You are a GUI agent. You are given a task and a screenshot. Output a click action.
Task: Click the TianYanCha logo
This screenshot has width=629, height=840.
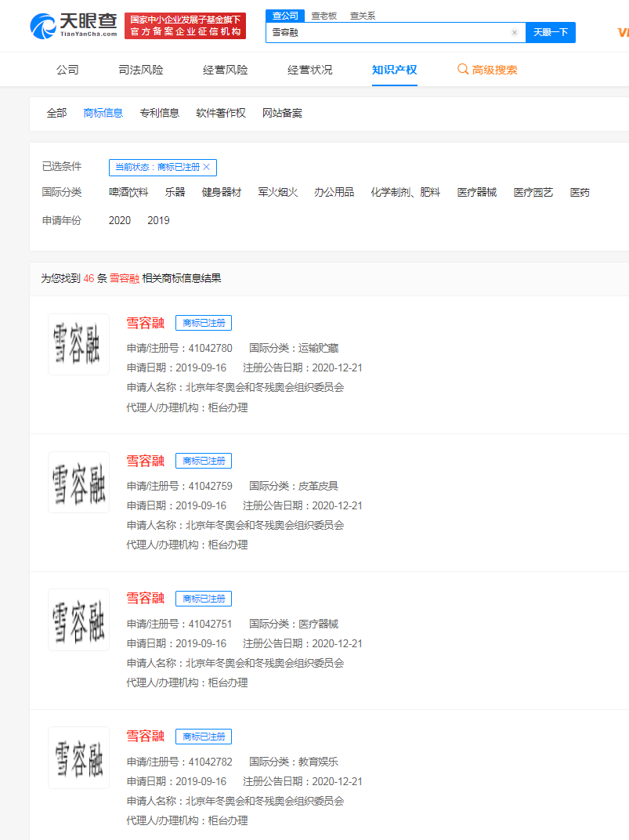pyautogui.click(x=74, y=26)
